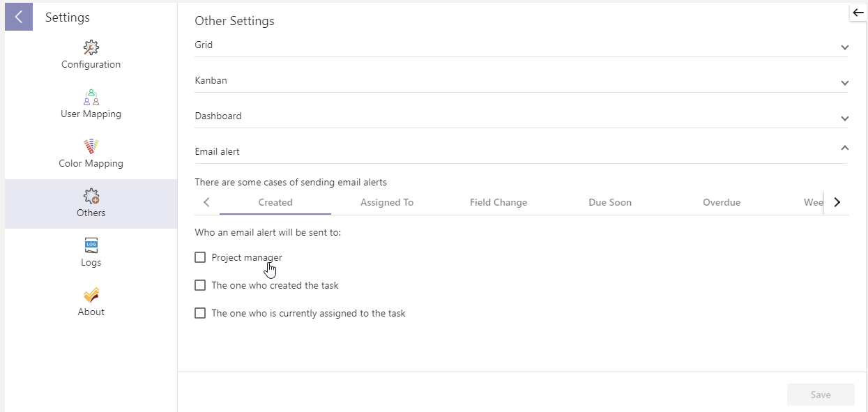The width and height of the screenshot is (868, 412).
Task: Click the About checkmark icon
Action: tap(91, 295)
